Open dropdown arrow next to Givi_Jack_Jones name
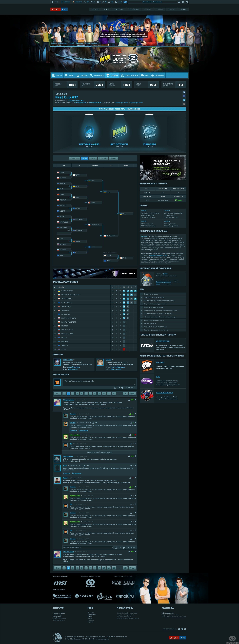239x644 pixels. (x=76, y=400)
